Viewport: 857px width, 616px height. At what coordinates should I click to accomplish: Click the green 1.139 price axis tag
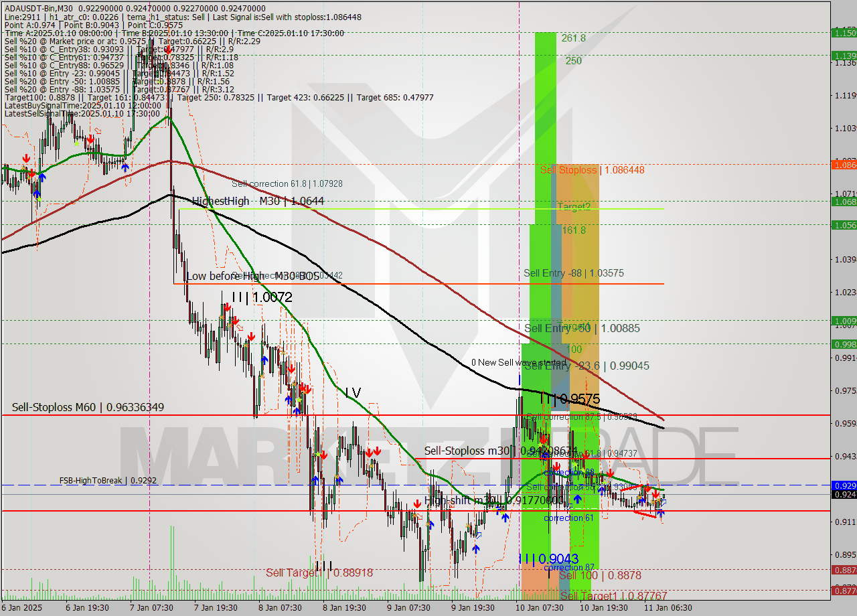point(844,56)
